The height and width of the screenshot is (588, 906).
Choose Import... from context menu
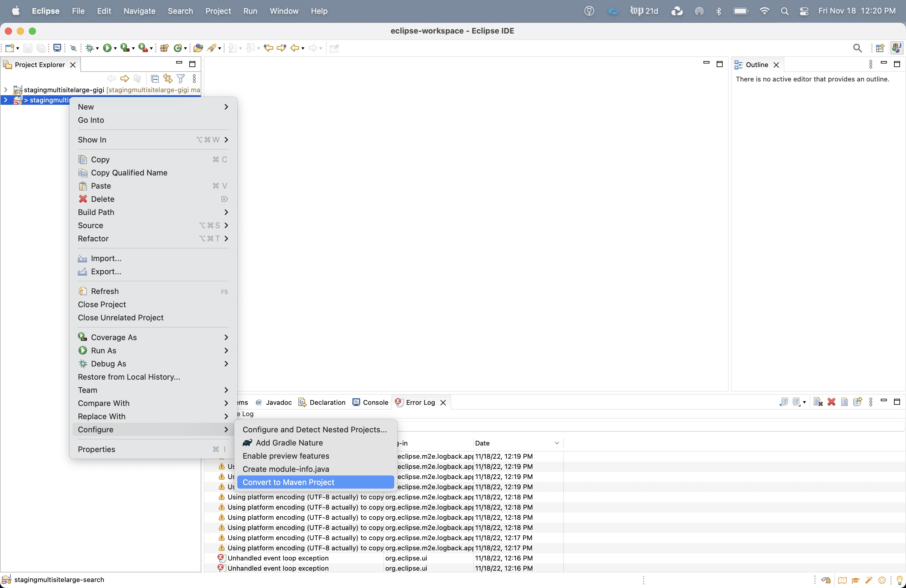coord(153,258)
